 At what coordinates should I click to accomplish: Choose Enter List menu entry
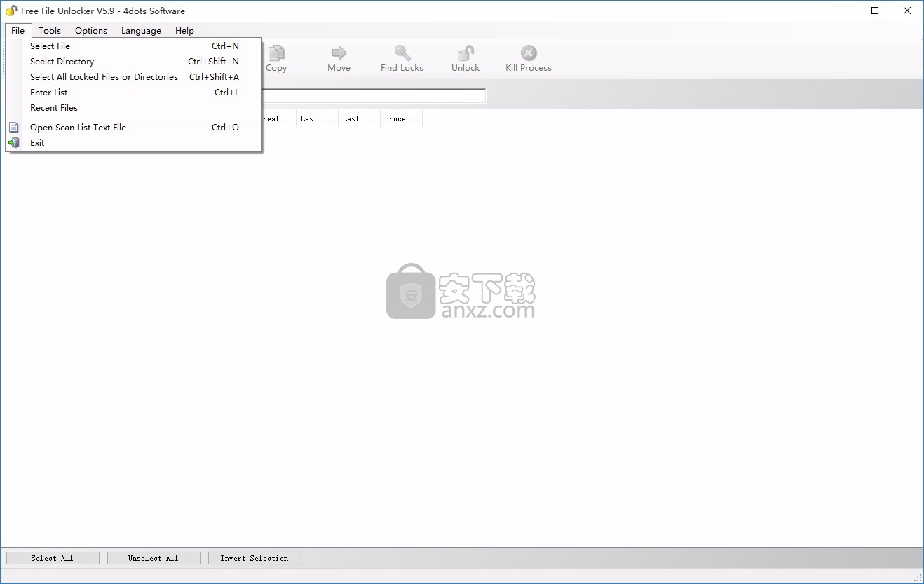point(134,93)
